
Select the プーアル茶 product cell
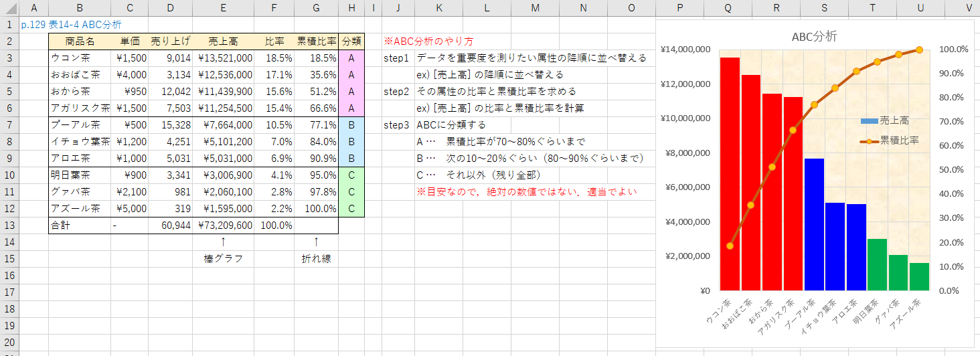coord(80,125)
